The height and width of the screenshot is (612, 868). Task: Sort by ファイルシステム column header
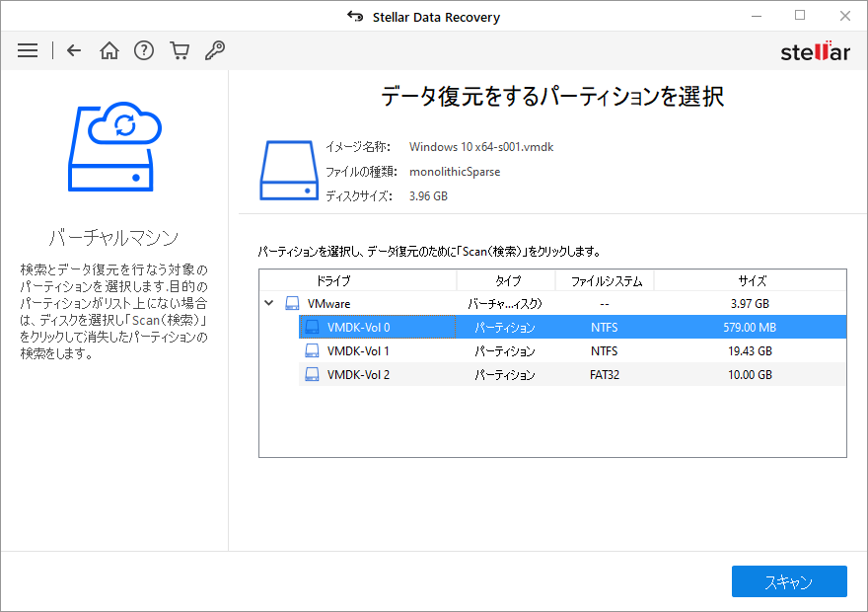[x=605, y=280]
